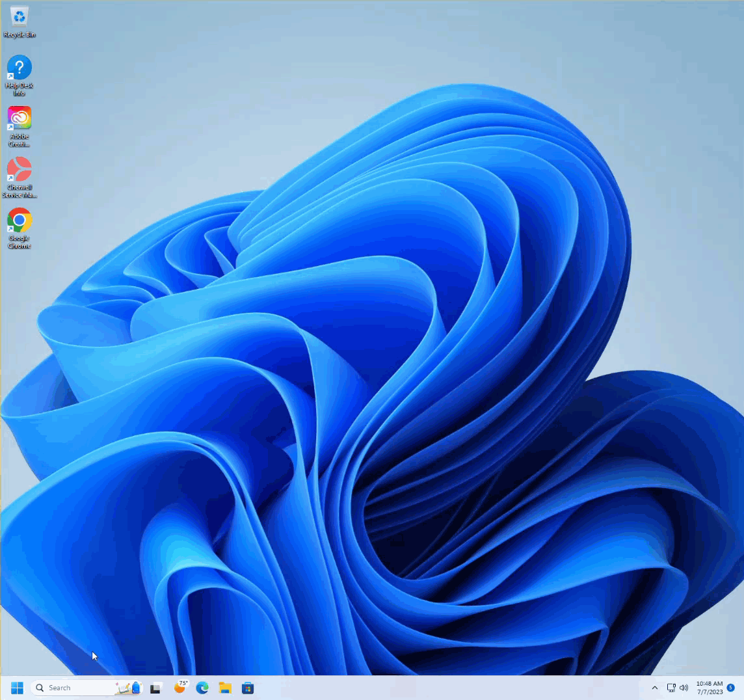The image size is (744, 700).
Task: Launch Google Chrome from the desktop
Action: point(19,221)
